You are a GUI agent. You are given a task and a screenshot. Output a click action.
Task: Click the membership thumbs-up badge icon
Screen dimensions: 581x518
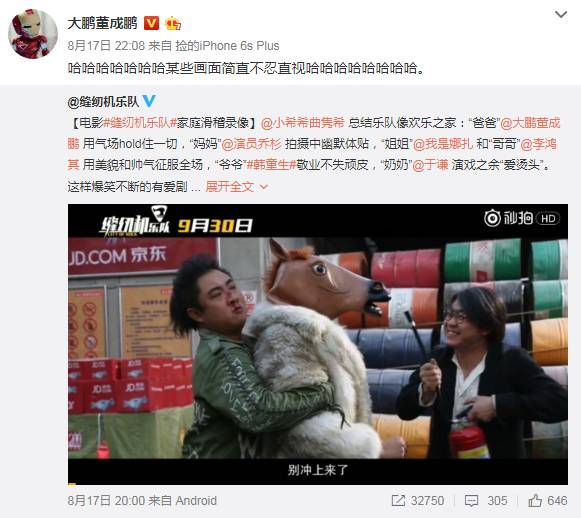tap(173, 23)
